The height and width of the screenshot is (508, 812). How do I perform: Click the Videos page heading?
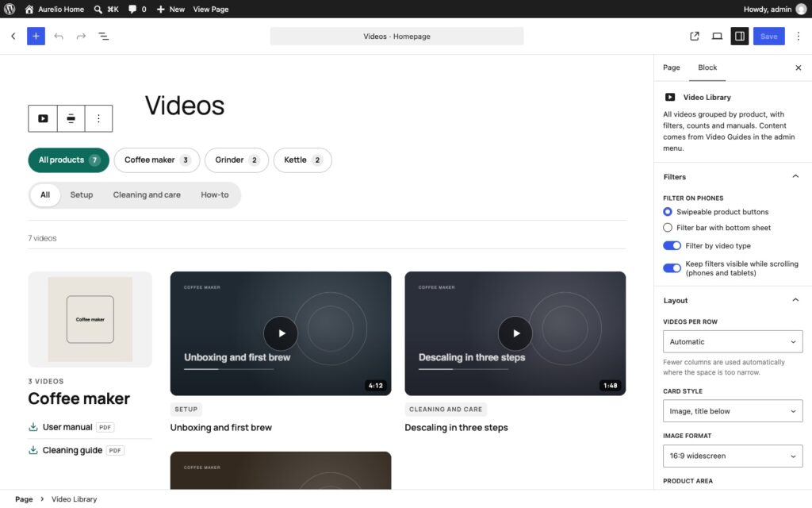point(184,106)
